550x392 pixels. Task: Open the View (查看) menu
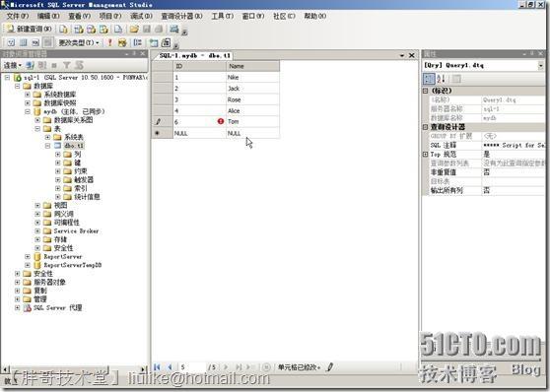(79, 16)
